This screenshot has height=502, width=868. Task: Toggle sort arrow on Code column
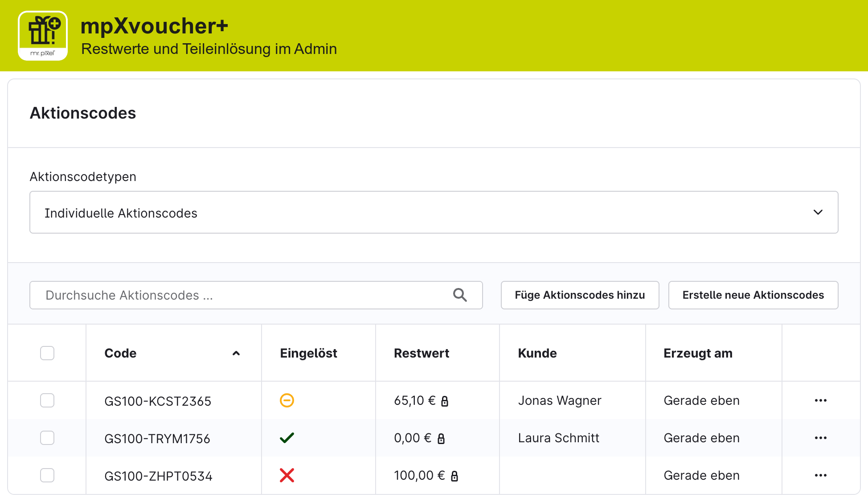pos(236,353)
